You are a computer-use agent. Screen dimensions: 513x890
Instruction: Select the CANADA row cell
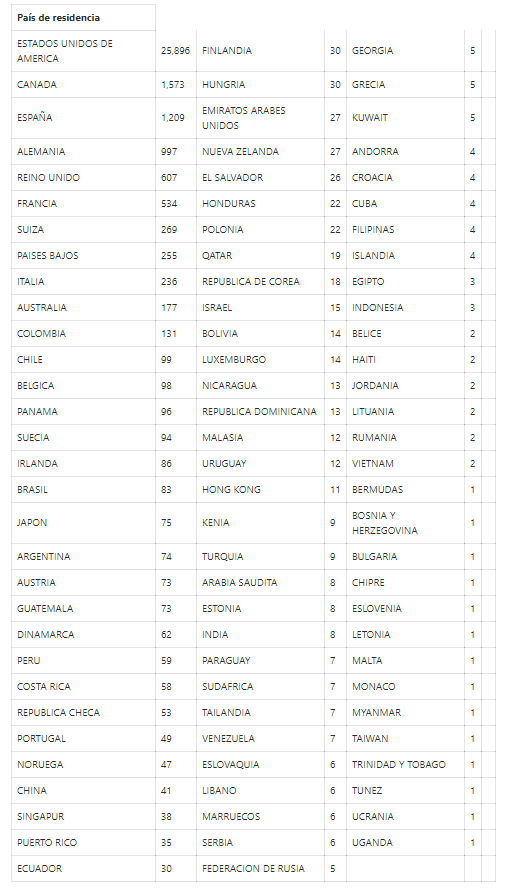tap(83, 85)
